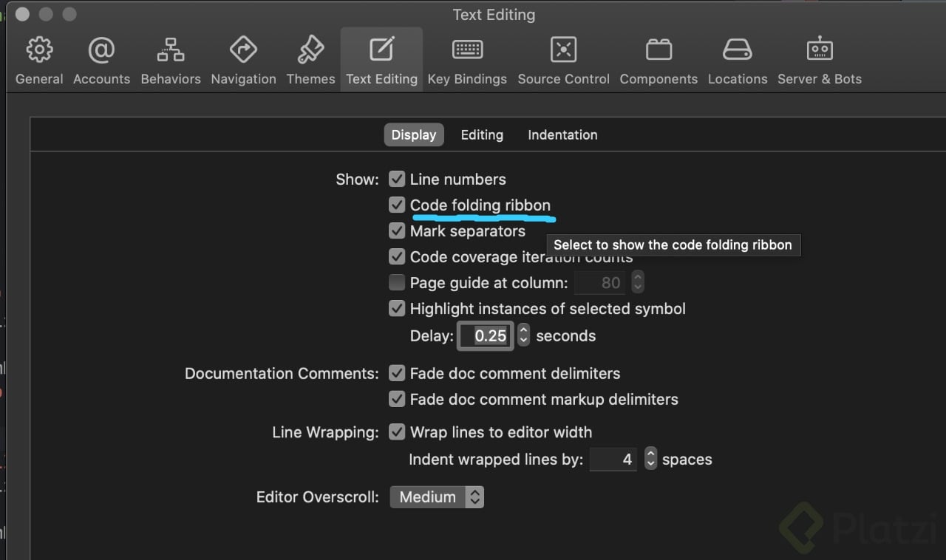Open the Editor Overscroll Medium dropdown
946x560 pixels.
(437, 497)
